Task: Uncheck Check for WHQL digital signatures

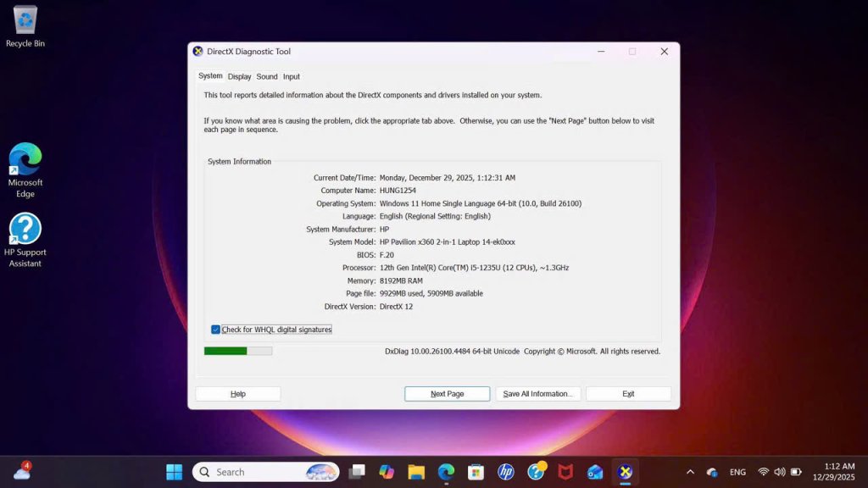Action: (x=216, y=330)
